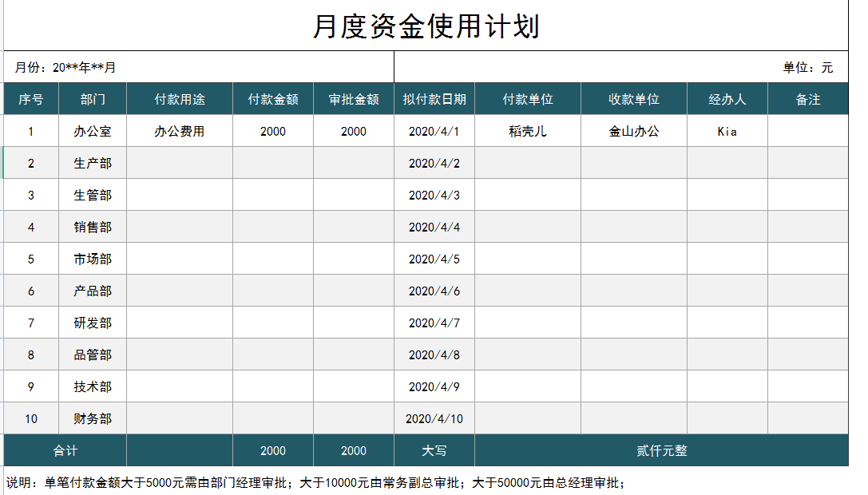Click the 审批金额 column header
The image size is (868, 495).
coord(353,97)
